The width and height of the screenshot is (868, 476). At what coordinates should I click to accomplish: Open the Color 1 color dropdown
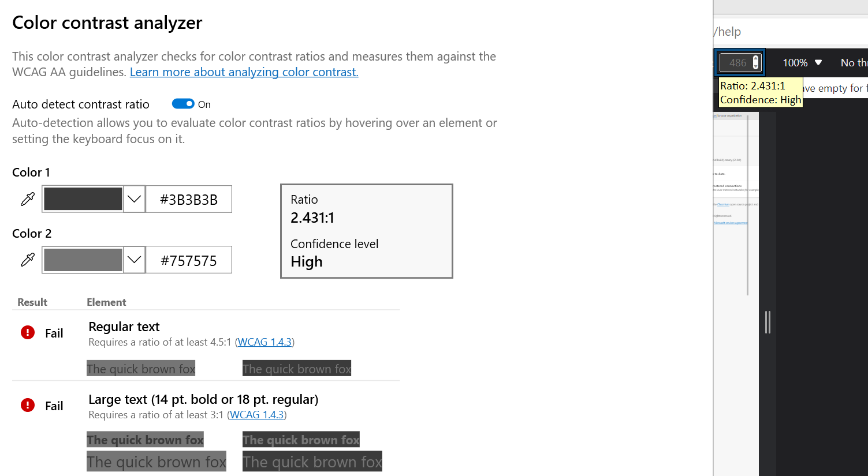133,198
